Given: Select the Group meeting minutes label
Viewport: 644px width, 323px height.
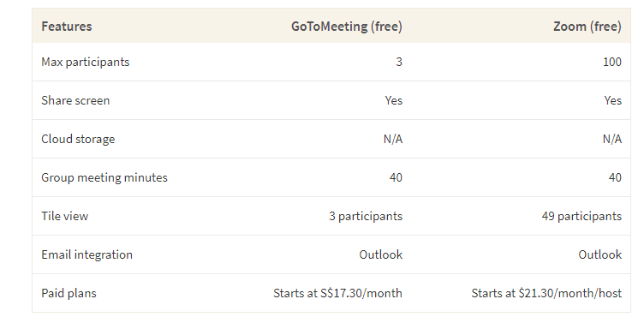Looking at the screenshot, I should click(x=104, y=177).
